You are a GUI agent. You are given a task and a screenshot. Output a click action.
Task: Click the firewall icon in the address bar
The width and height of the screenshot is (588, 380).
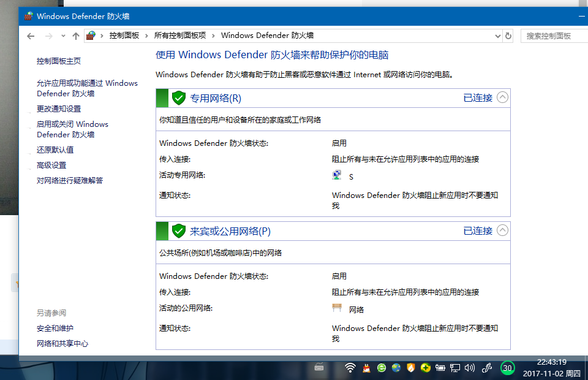click(91, 36)
